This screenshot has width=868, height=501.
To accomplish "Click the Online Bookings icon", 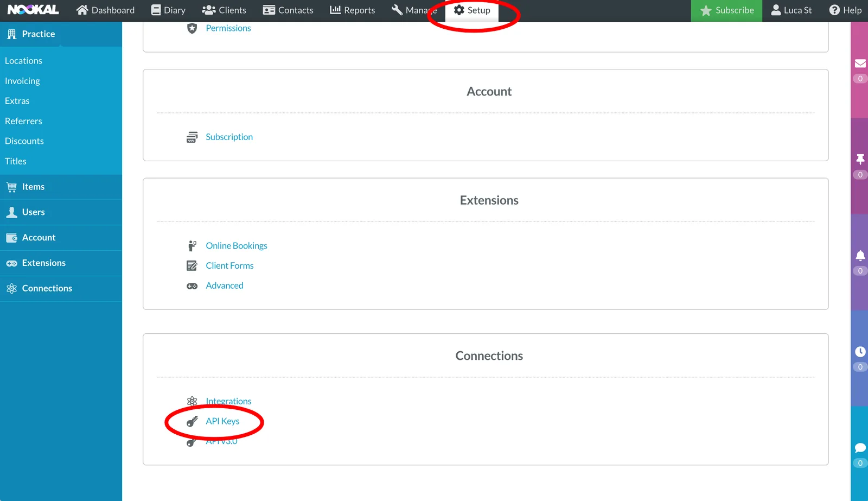I will click(192, 246).
